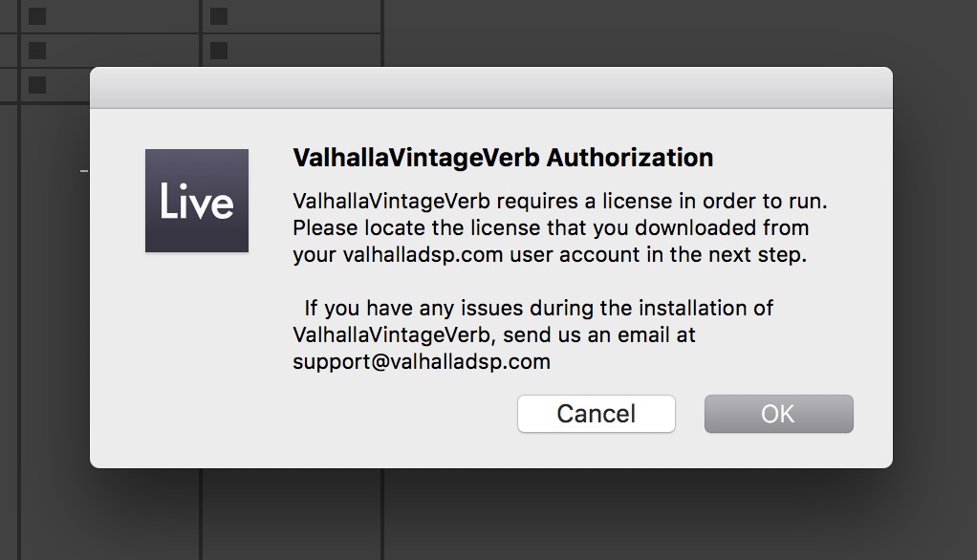This screenshot has height=560, width=977.
Task: Click the ValhallaVintageVerb Authorization heading
Action: coord(503,158)
